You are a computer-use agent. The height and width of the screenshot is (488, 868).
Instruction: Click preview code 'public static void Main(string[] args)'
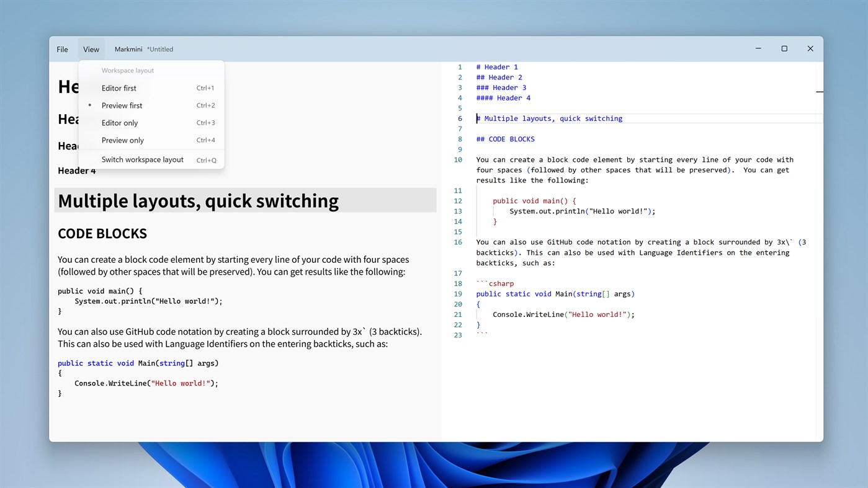pyautogui.click(x=138, y=363)
